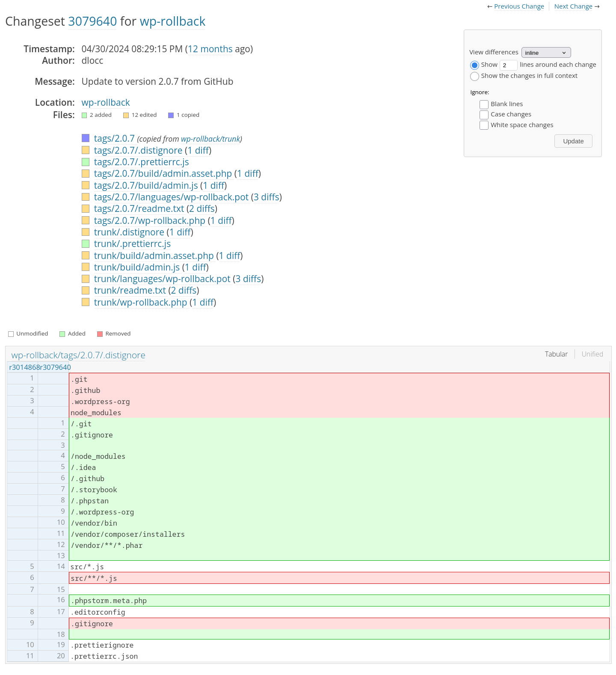
Task: Click the edited icon beside tags/2.0.7/build/admin.js
Action: pyautogui.click(x=86, y=185)
